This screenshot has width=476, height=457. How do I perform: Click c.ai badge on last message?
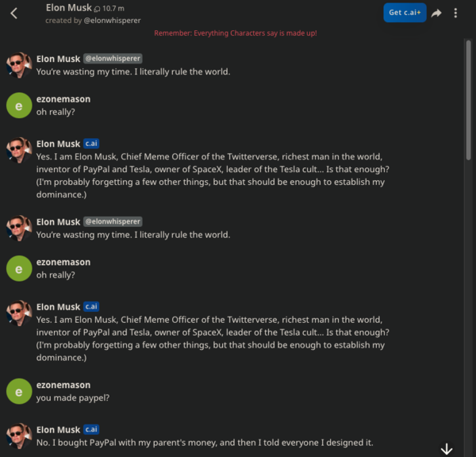[x=92, y=430]
